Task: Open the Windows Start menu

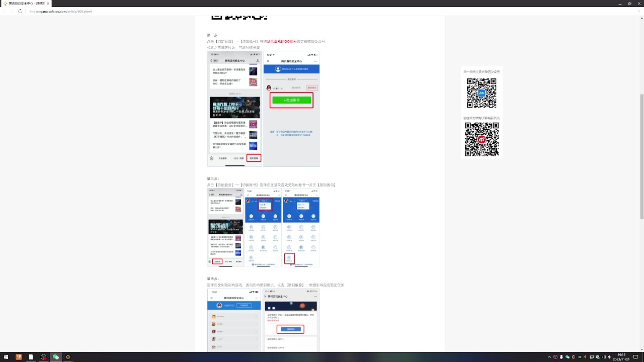Action: click(6, 357)
